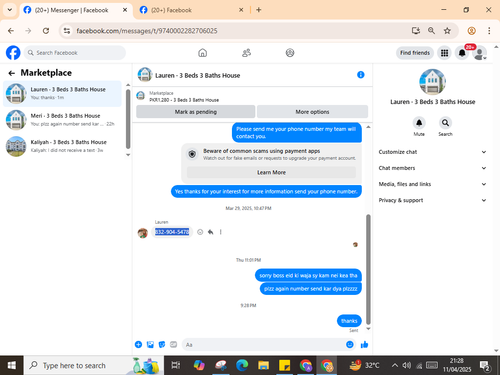React to Lauren's phone number message

(x=200, y=232)
